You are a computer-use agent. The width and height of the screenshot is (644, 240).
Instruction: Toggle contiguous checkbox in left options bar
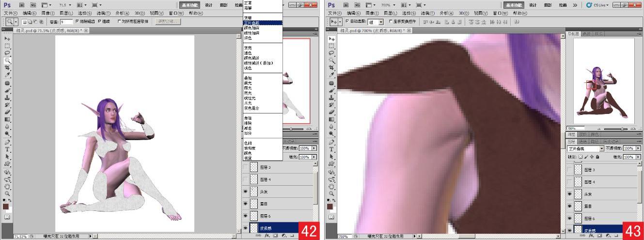(100, 22)
